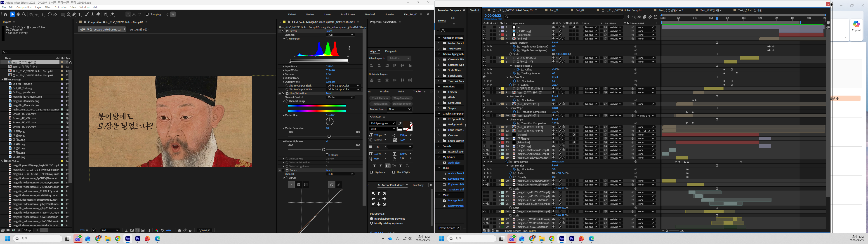Collapse the Histogram section in Levels
Viewport: 868px width, 244px height.
point(284,39)
